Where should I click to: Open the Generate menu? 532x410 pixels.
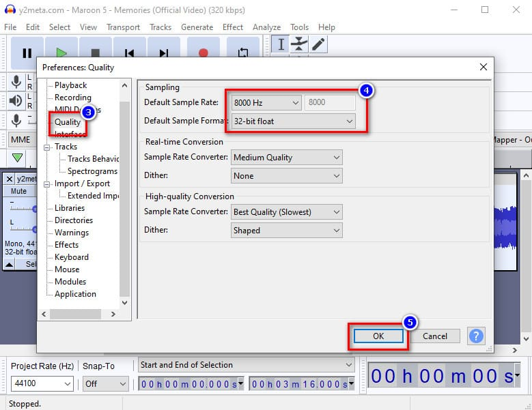click(197, 27)
